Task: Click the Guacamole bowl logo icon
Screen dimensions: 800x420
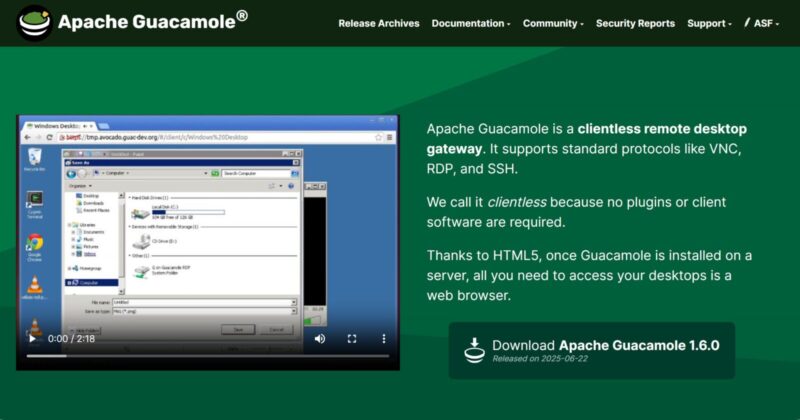Action: (35, 22)
